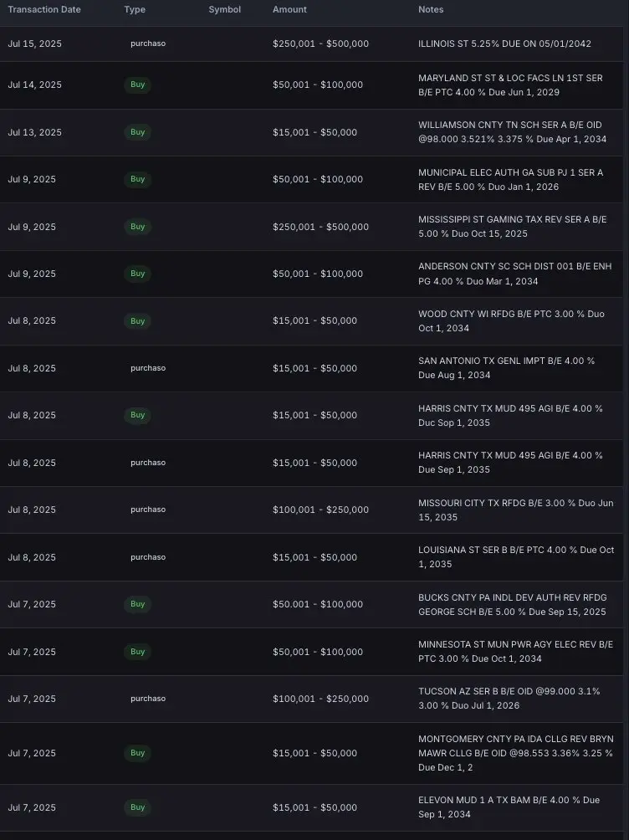629x840 pixels.
Task: Click the Buy tag for Williamson CNTY TN
Action: click(x=138, y=132)
